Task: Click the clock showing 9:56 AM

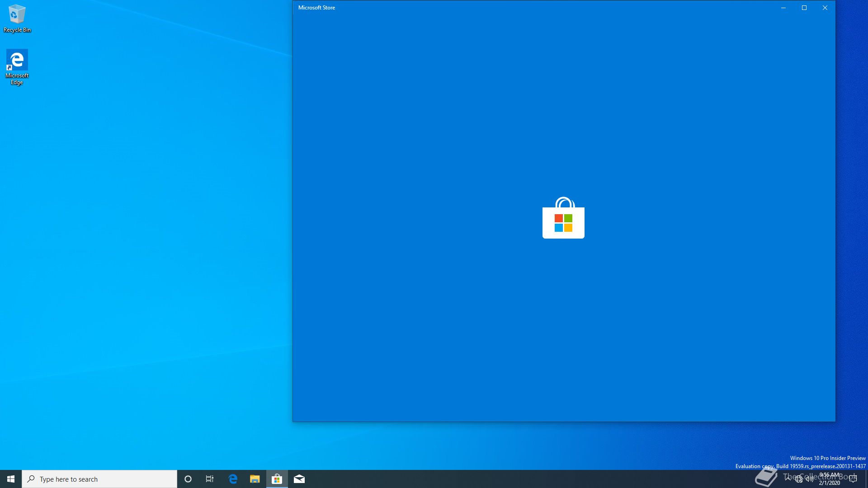Action: (x=830, y=479)
